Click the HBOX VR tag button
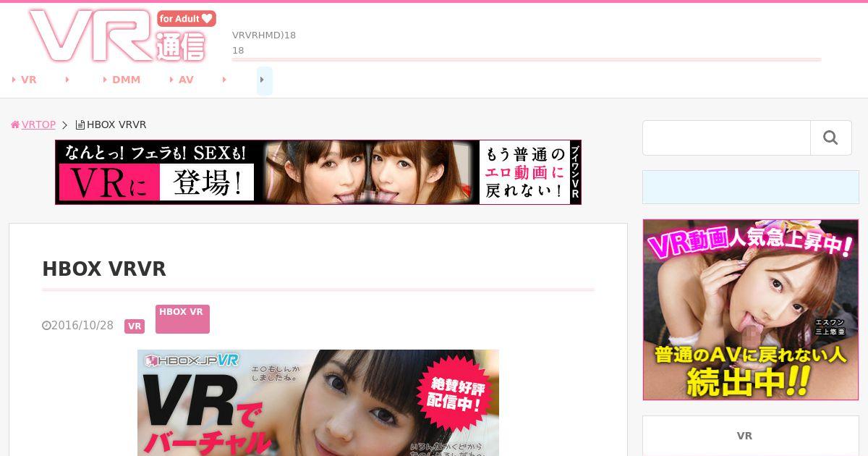Viewport: 868px width, 456px height. (182, 319)
